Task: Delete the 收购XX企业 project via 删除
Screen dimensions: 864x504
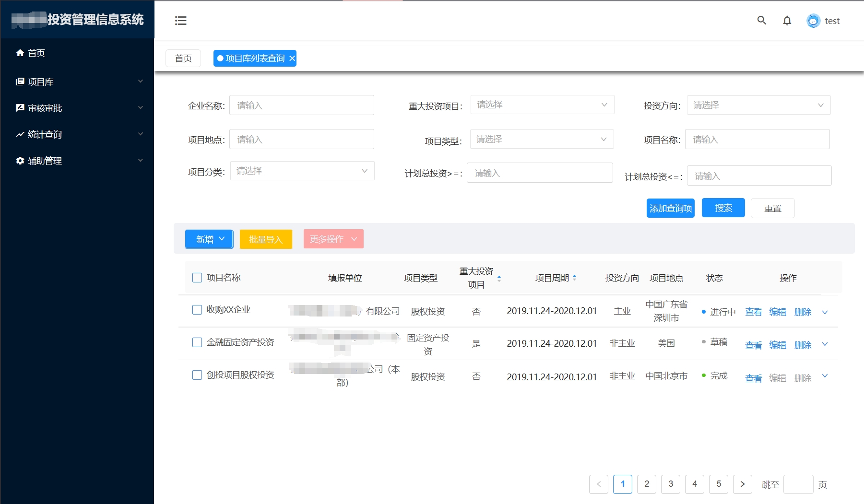Action: 803,312
